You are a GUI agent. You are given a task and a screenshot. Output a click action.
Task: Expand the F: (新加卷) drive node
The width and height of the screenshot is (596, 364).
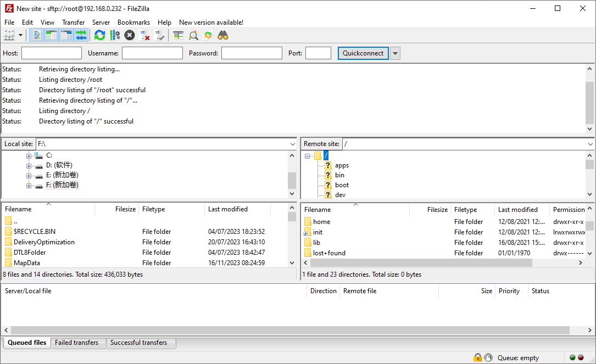pos(29,186)
